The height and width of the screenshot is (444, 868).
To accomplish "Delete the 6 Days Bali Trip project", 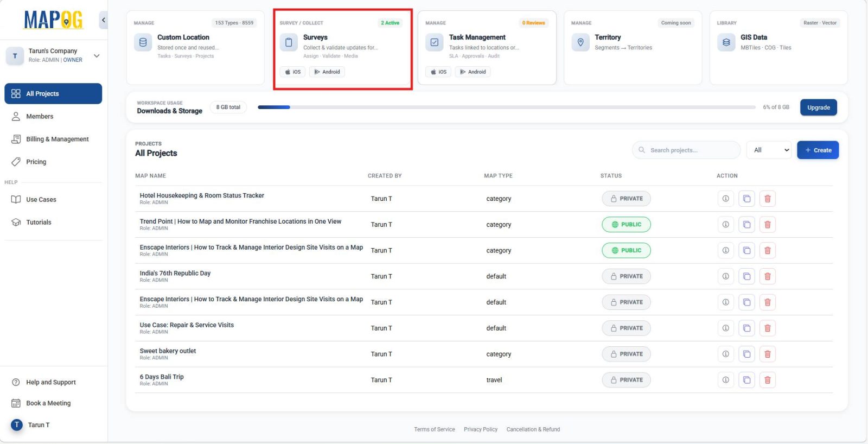I will (x=768, y=380).
